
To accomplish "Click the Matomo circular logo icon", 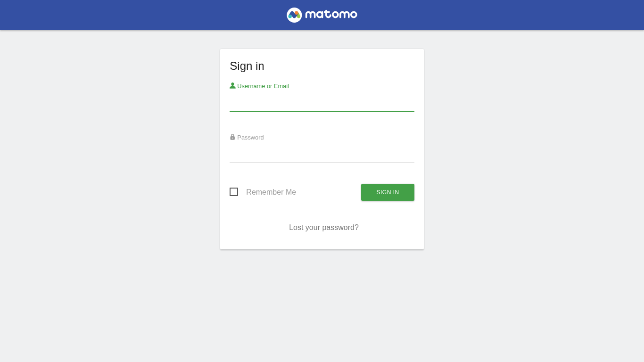I will (x=294, y=15).
